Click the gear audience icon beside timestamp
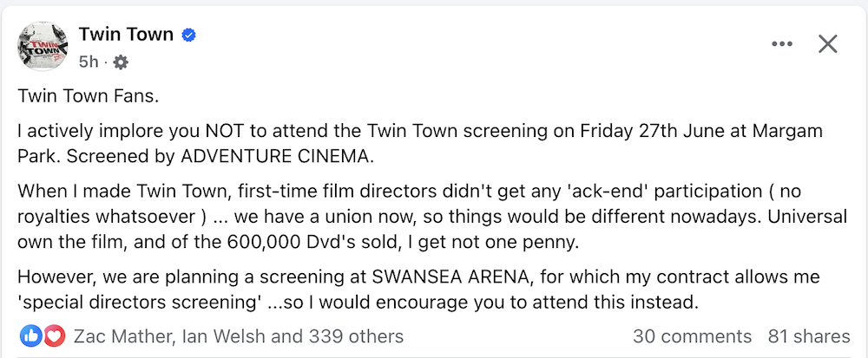The height and width of the screenshot is (358, 868). pos(121,62)
